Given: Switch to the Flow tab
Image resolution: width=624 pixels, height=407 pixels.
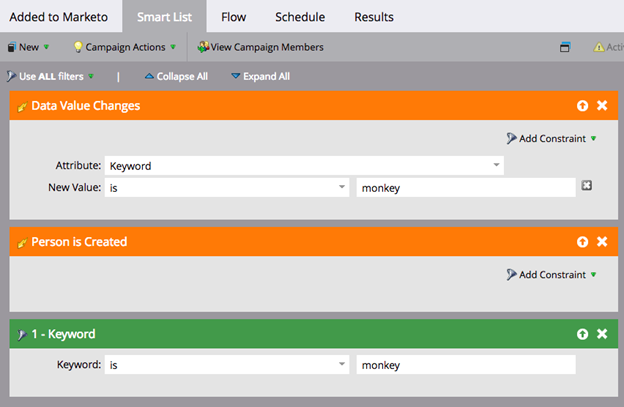Looking at the screenshot, I should (x=233, y=16).
